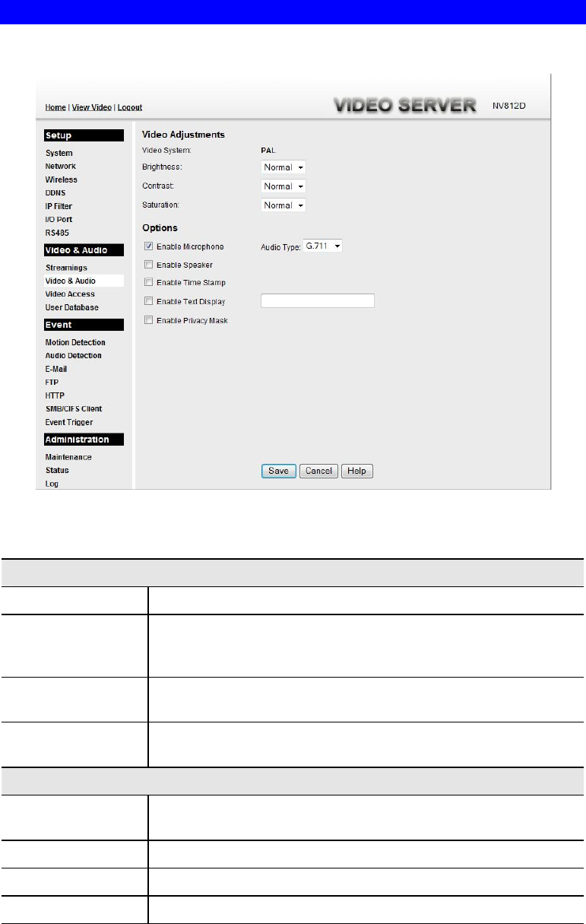
Task: Open Motion Detection settings
Action: point(75,342)
